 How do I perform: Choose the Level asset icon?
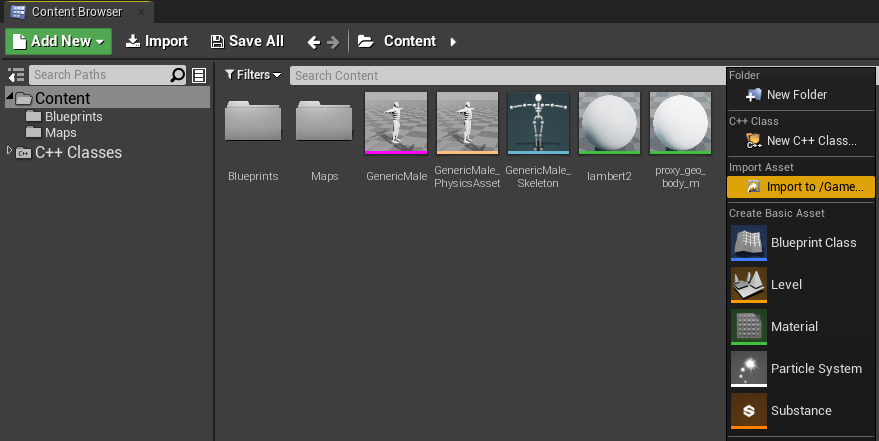point(749,285)
